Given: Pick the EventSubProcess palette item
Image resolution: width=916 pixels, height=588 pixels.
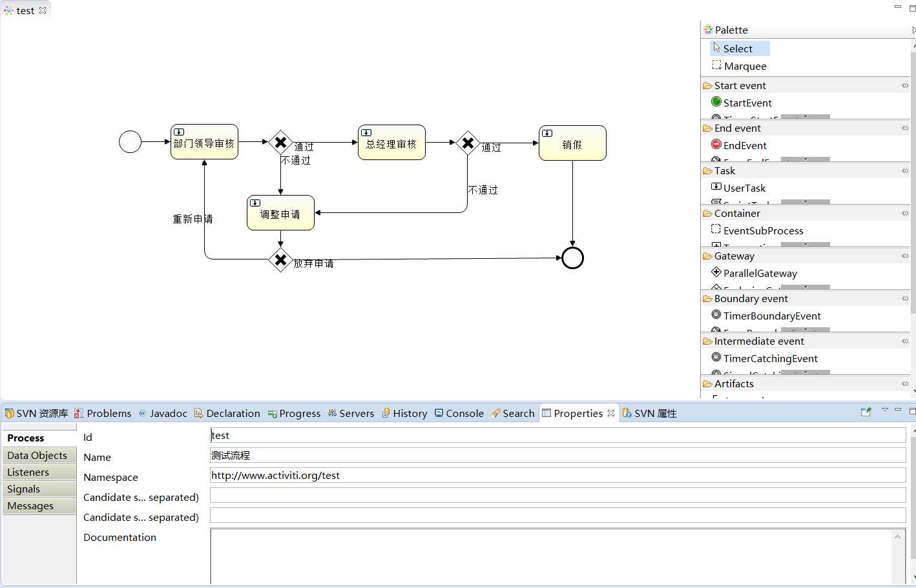Looking at the screenshot, I should [757, 230].
